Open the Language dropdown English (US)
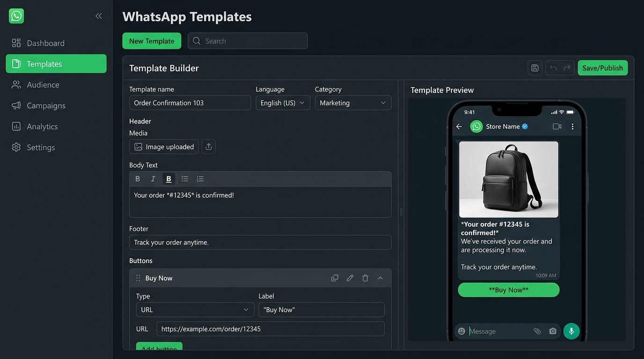The image size is (644, 359). coord(283,103)
